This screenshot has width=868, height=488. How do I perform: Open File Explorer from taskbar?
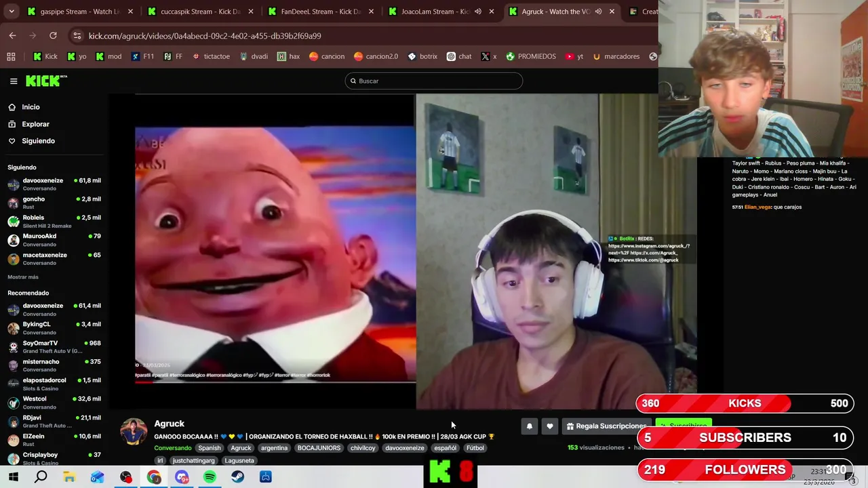[x=69, y=477]
